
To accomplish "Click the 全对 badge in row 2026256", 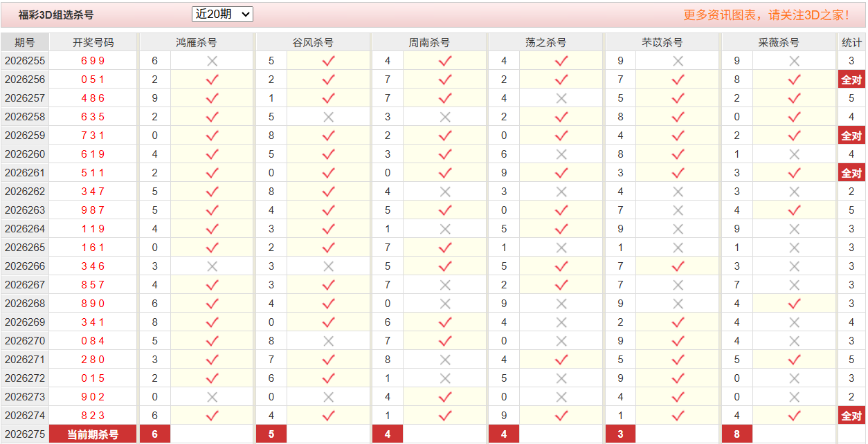I will 851,80.
